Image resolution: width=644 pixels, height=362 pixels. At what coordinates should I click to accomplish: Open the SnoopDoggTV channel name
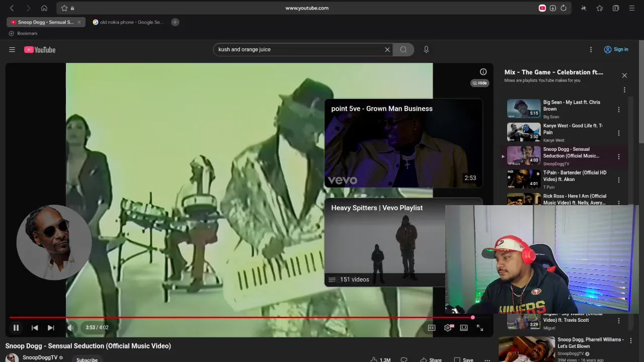(40, 357)
